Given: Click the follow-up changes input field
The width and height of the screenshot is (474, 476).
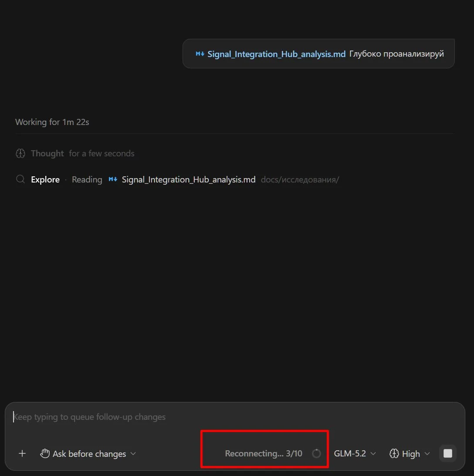Looking at the screenshot, I should 235,417.
